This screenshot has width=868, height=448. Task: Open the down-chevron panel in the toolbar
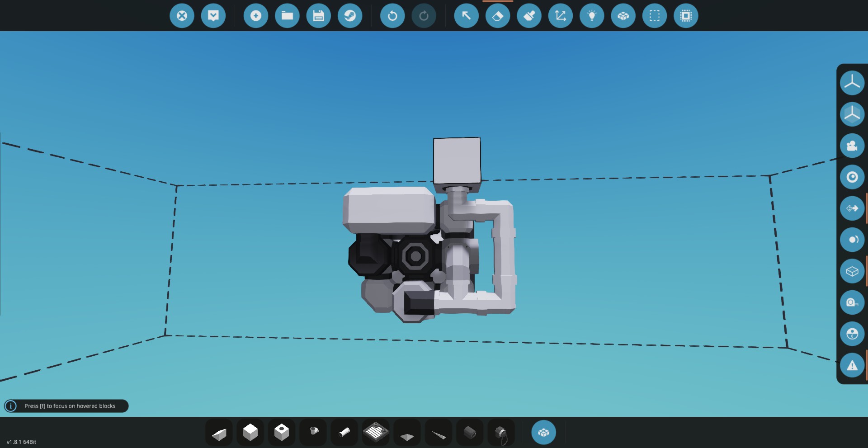(x=213, y=16)
